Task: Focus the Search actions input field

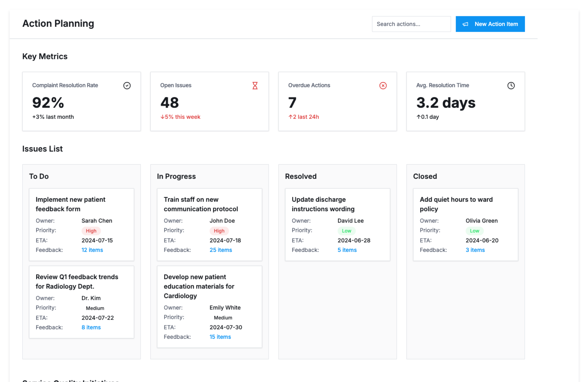Action: pos(411,24)
